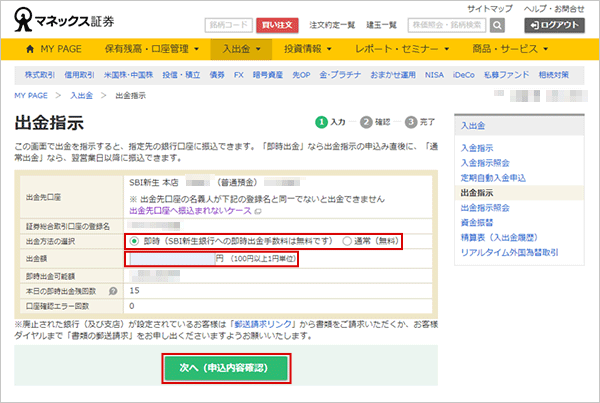Focus the 銘柄コード input field

coord(228,25)
